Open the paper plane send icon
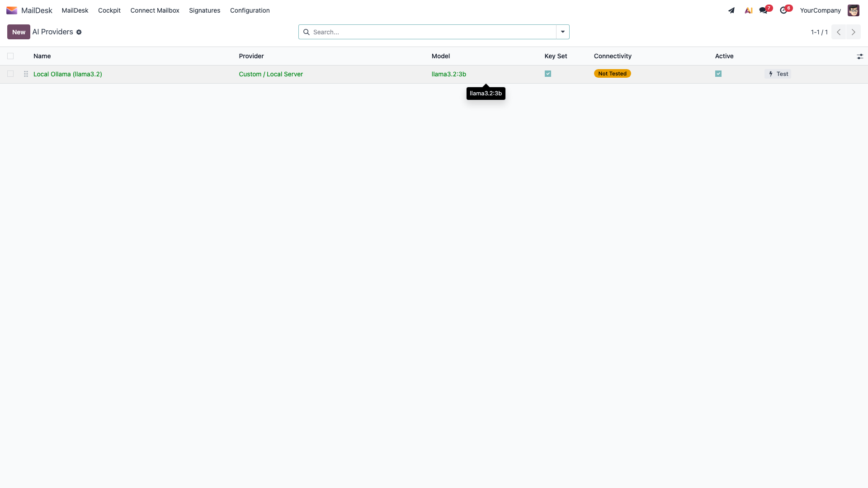 (x=731, y=10)
